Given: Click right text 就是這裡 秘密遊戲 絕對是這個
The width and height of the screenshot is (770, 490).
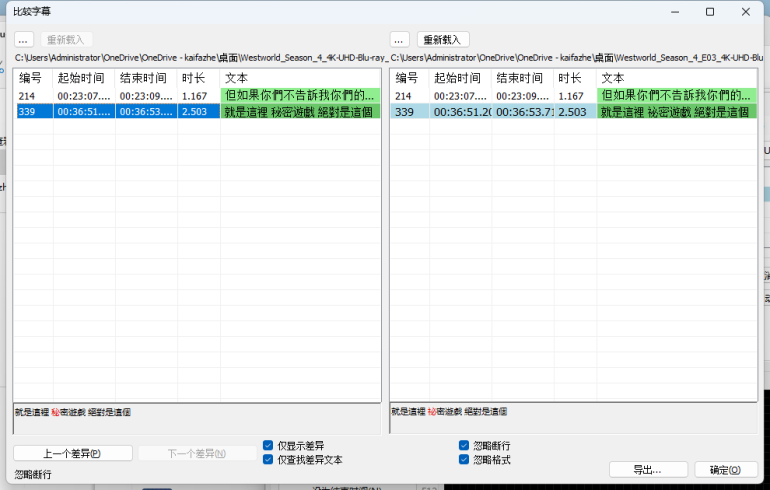Looking at the screenshot, I should coord(675,111).
